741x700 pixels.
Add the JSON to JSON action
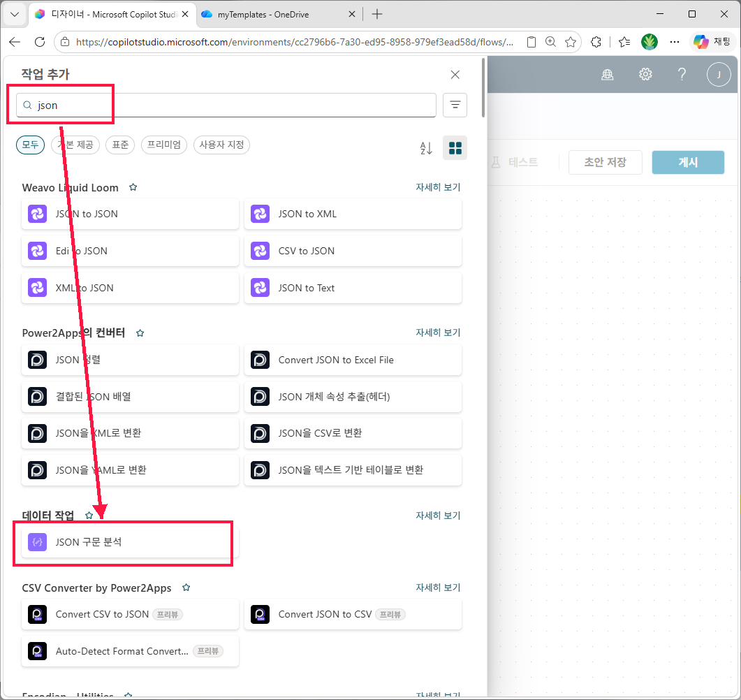pos(130,214)
